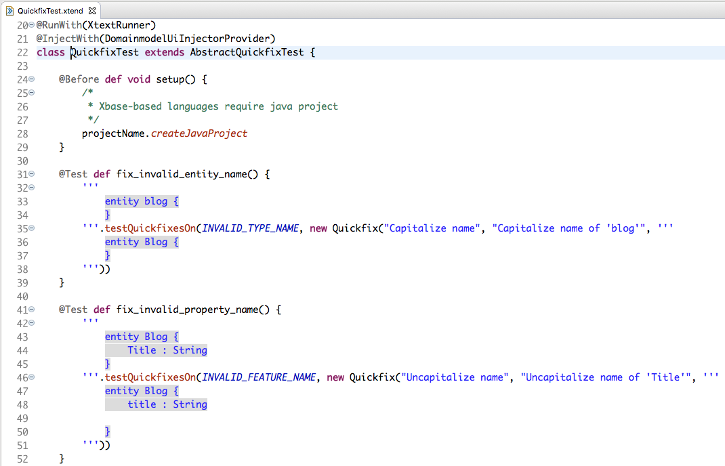Click XtextRunner in line 20

pos(119,25)
